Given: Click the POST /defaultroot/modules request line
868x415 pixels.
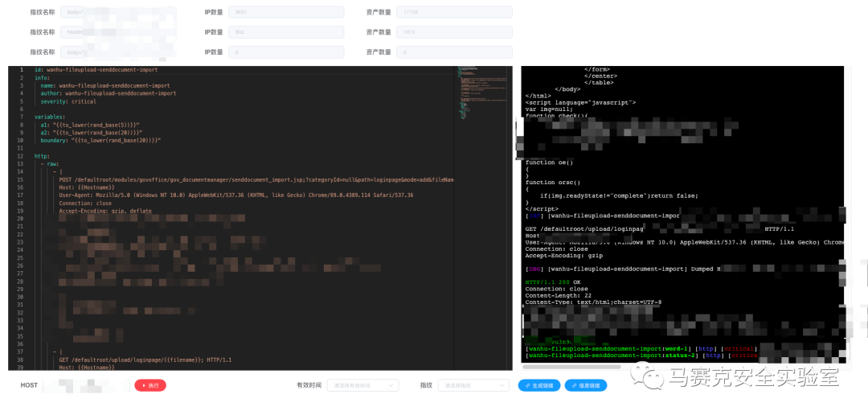Looking at the screenshot, I should 256,179.
